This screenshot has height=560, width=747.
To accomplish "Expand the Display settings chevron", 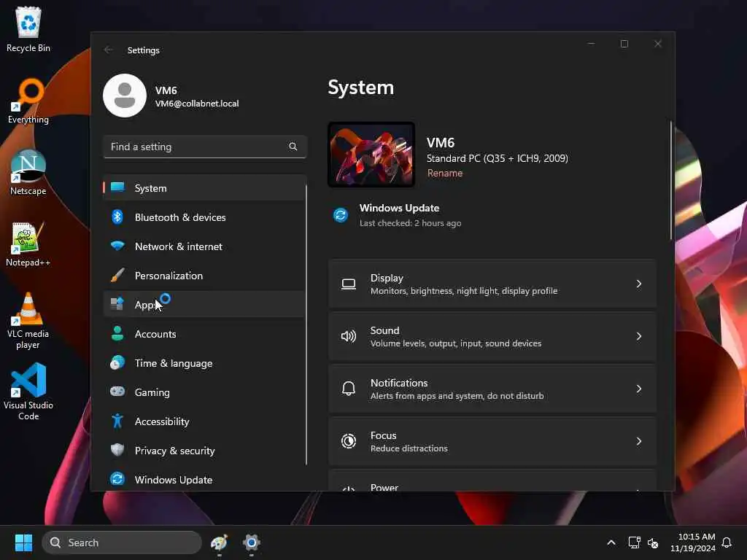I will tap(639, 284).
